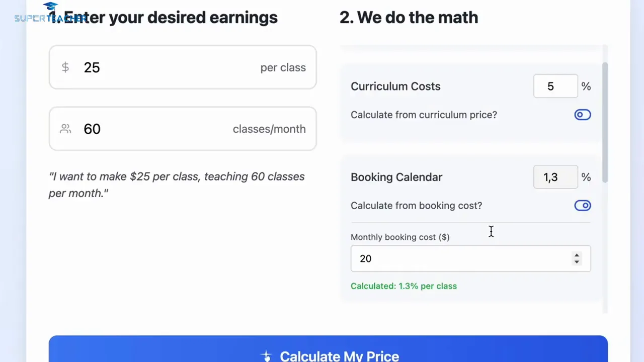Edit the Booking Calendar percent field

tap(555, 177)
